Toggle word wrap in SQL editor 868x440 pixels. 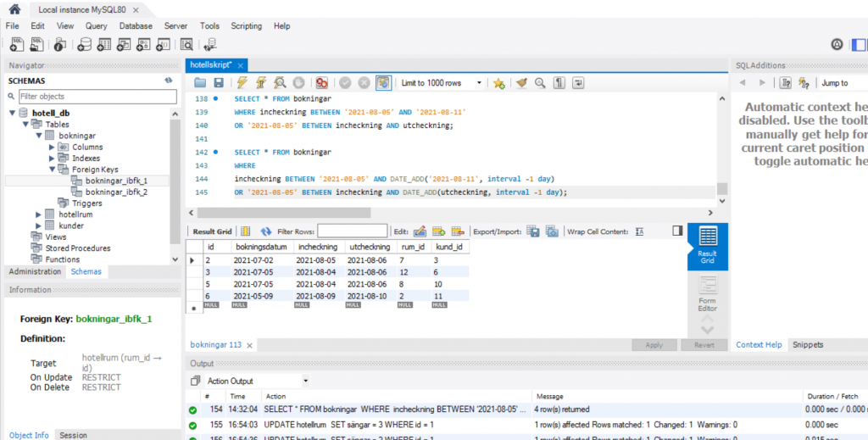[578, 83]
